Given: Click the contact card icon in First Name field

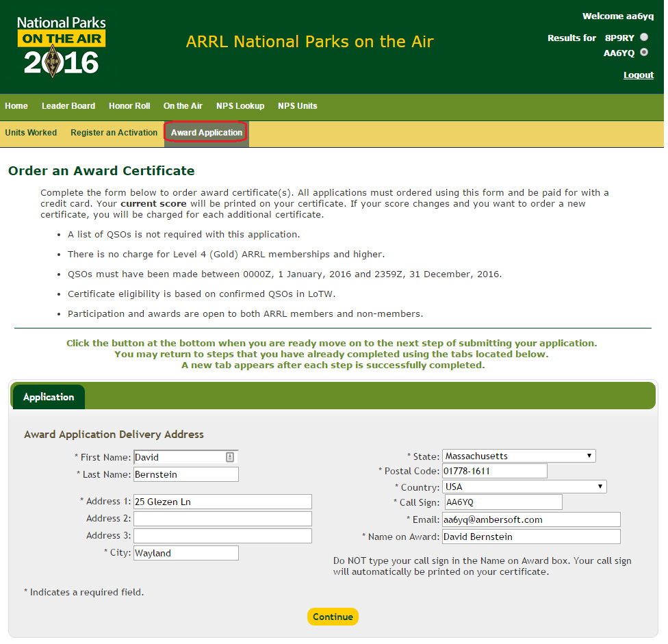Looking at the screenshot, I should [x=230, y=457].
